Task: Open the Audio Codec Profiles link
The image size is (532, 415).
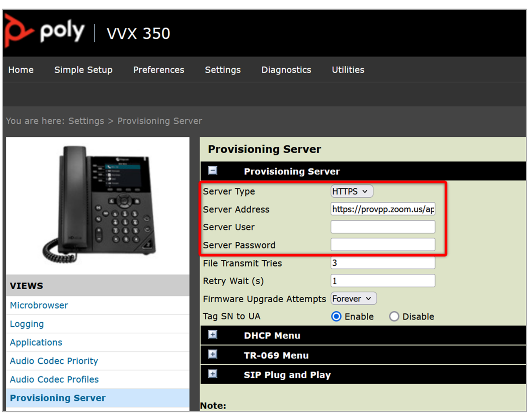Action: [54, 379]
